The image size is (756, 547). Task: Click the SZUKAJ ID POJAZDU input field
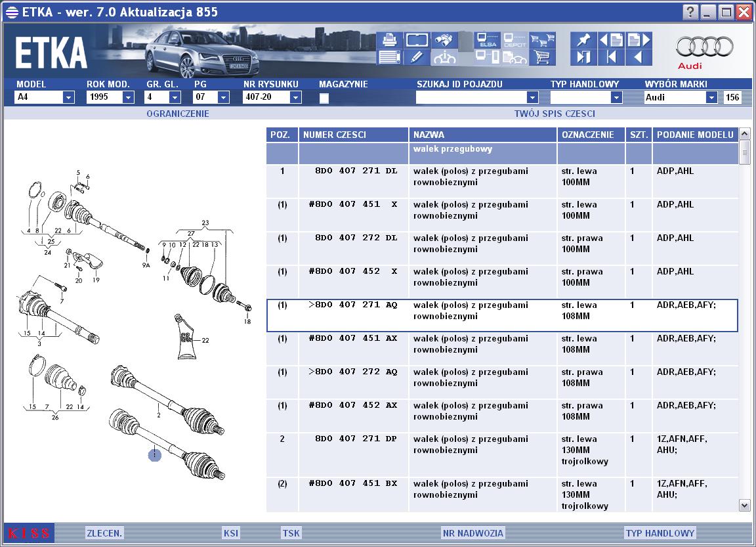471,97
